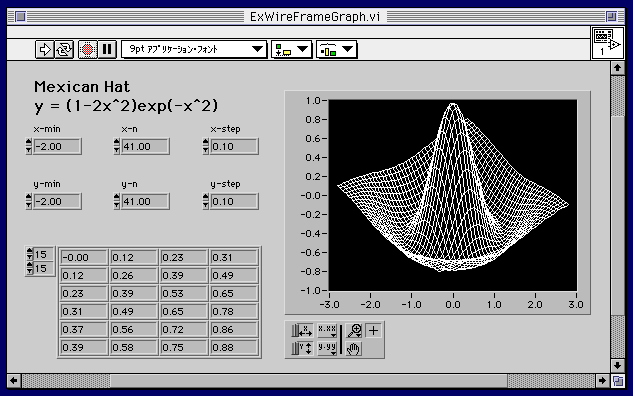Click the Y-axis autoscale button
Image resolution: width=633 pixels, height=396 pixels.
pos(302,348)
